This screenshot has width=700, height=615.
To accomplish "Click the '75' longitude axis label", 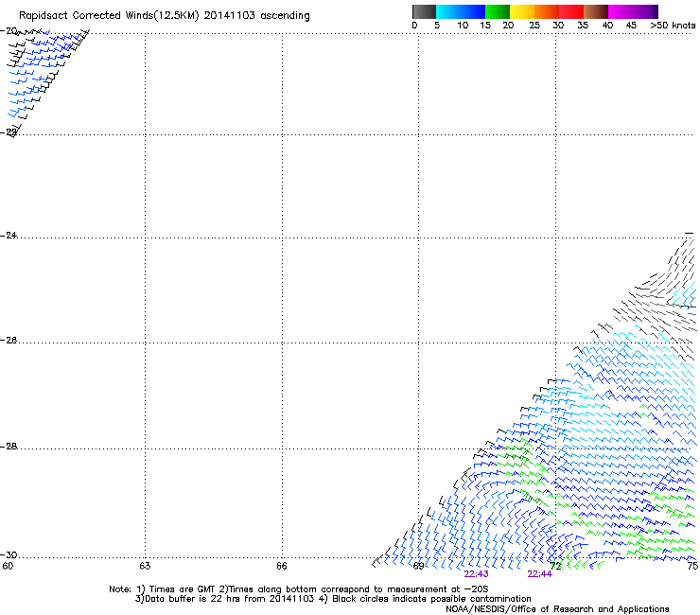I will coord(692,566).
